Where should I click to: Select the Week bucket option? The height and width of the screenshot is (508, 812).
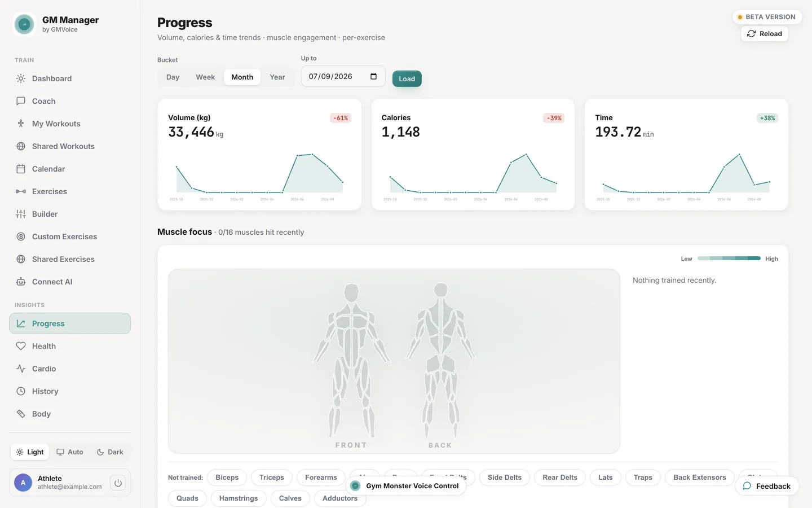(x=205, y=77)
